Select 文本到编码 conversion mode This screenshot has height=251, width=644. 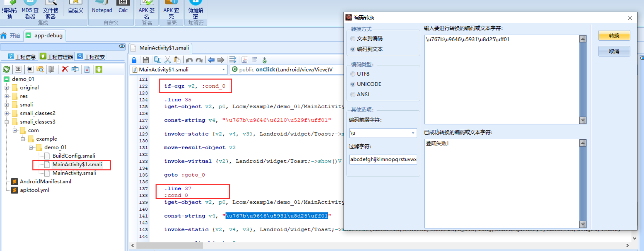[367, 39]
